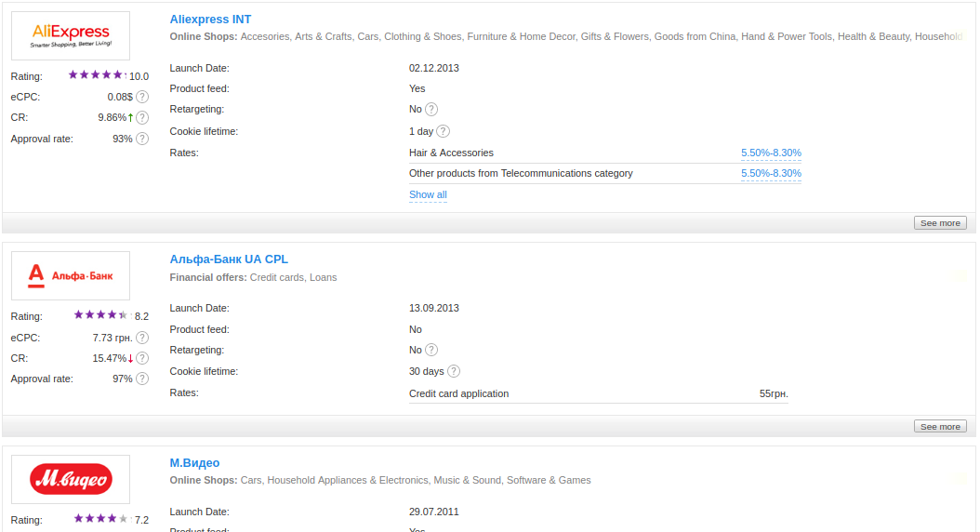Select Credit card application rate row
The height and width of the screenshot is (532, 980).
(x=599, y=393)
